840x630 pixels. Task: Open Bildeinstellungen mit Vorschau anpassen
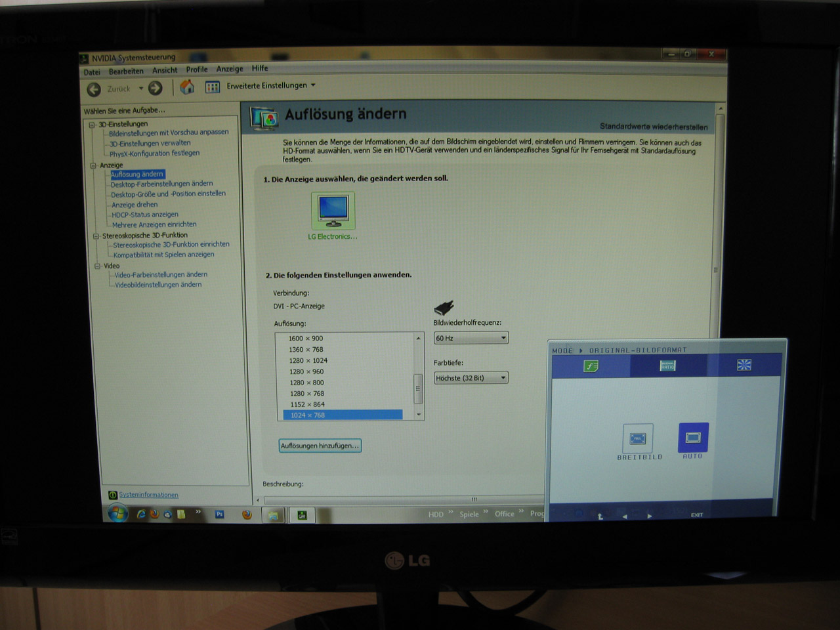(169, 133)
